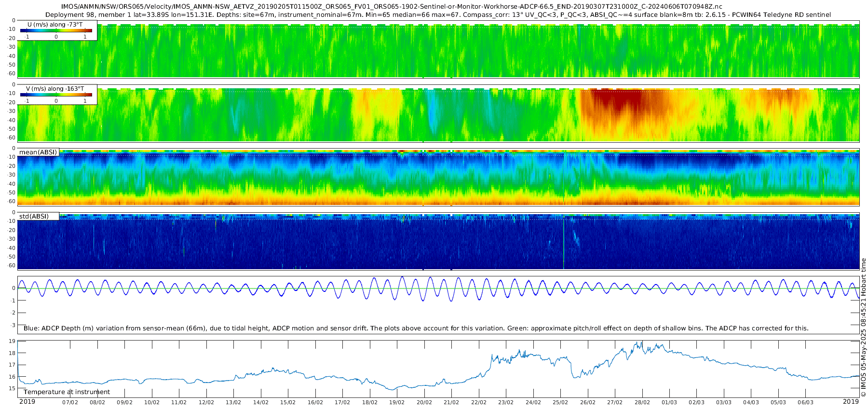The height and width of the screenshot is (410, 868).
Task: Click the U velocity colorbar in legend
Action: [x=56, y=30]
